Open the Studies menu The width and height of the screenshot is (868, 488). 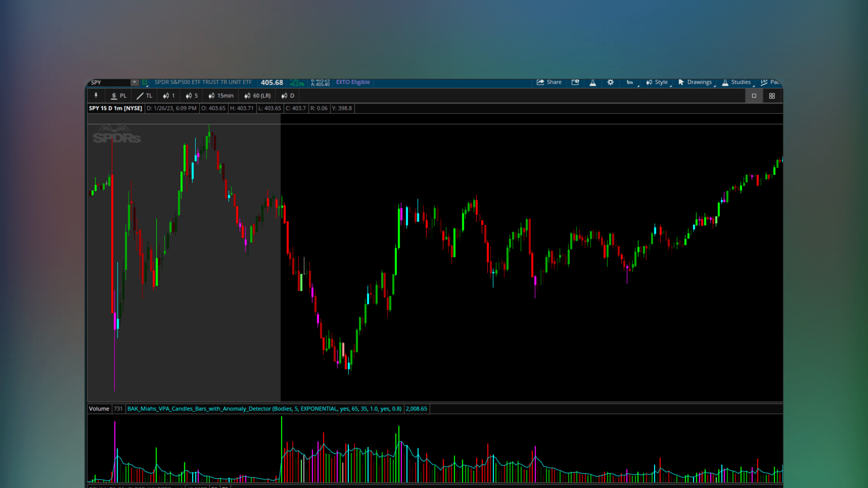tap(737, 82)
